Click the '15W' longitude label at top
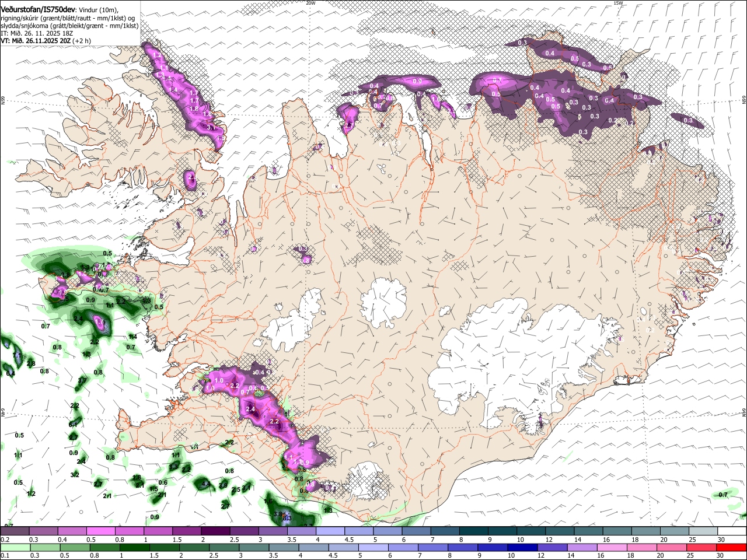The height and width of the screenshot is (560, 747). pos(618,3)
